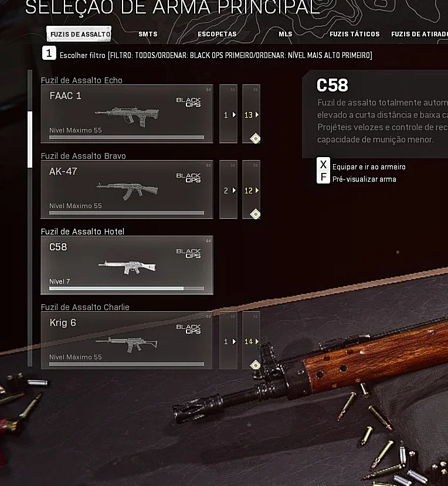Screen dimensions: 448x486
Task: Select the C58 weapon card
Action: coord(127,265)
